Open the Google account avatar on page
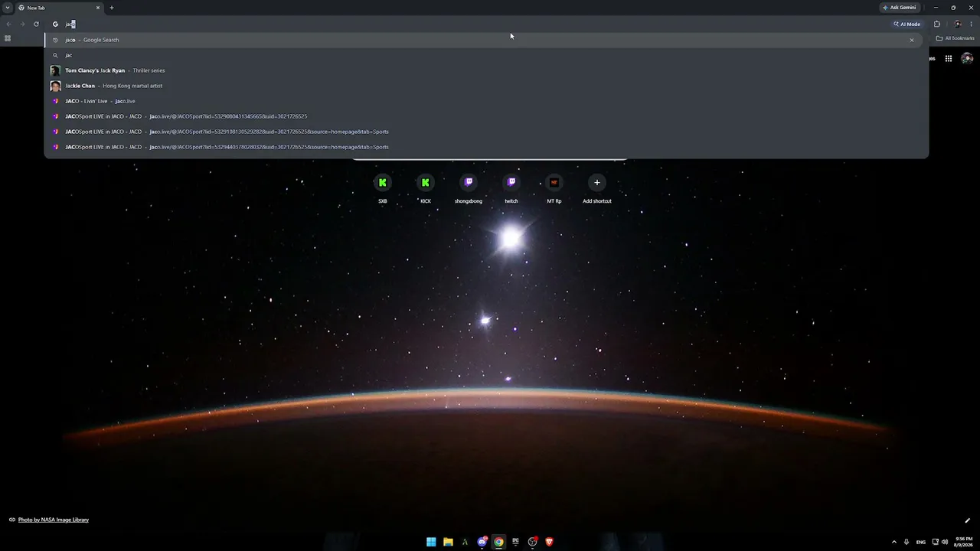Screen dimensions: 980x551 click(x=967, y=58)
